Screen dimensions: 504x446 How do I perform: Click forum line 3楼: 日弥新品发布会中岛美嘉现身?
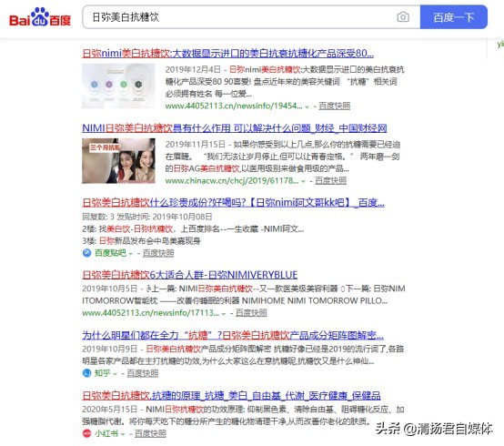pyautogui.click(x=141, y=241)
